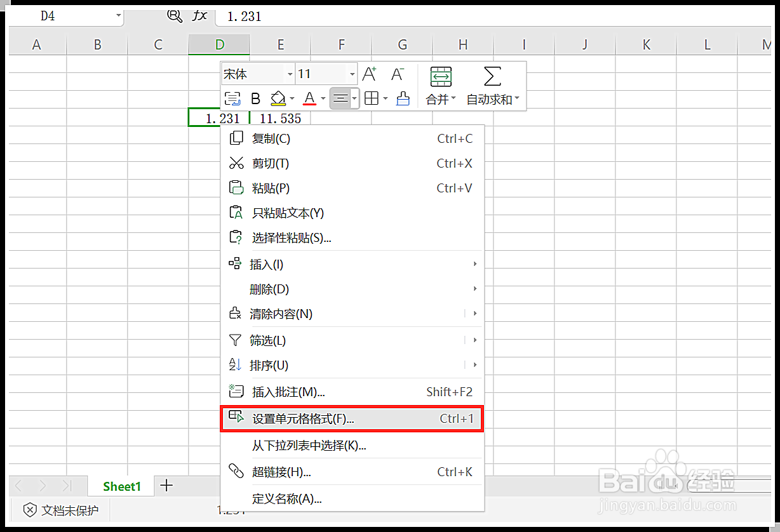Select 清除内容(N) menu entry
Image resolution: width=780 pixels, height=532 pixels.
tap(353, 314)
